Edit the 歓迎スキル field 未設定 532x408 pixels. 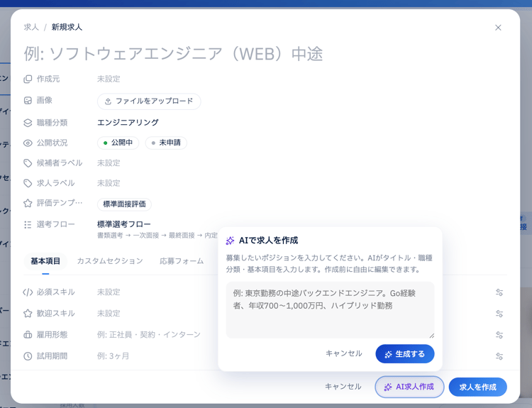109,314
